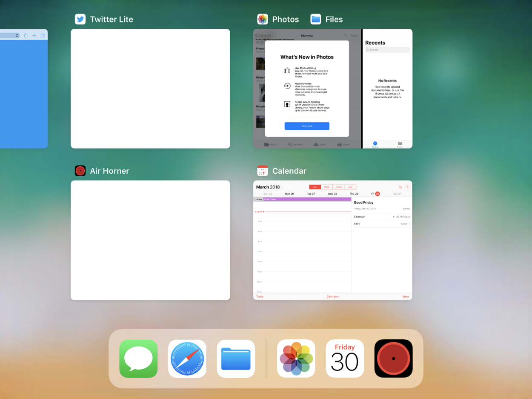Click the Recents heading in the Files card
Image resolution: width=532 pixels, height=399 pixels.
375,43
